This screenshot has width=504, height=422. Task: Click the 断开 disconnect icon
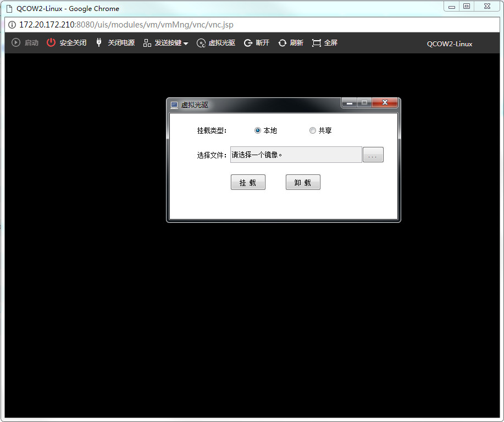[x=248, y=43]
